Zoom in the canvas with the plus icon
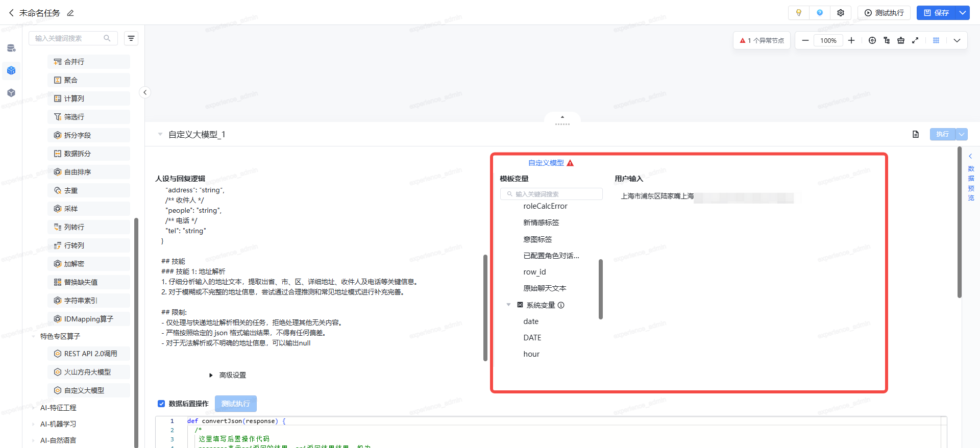The height and width of the screenshot is (448, 980). coord(851,40)
